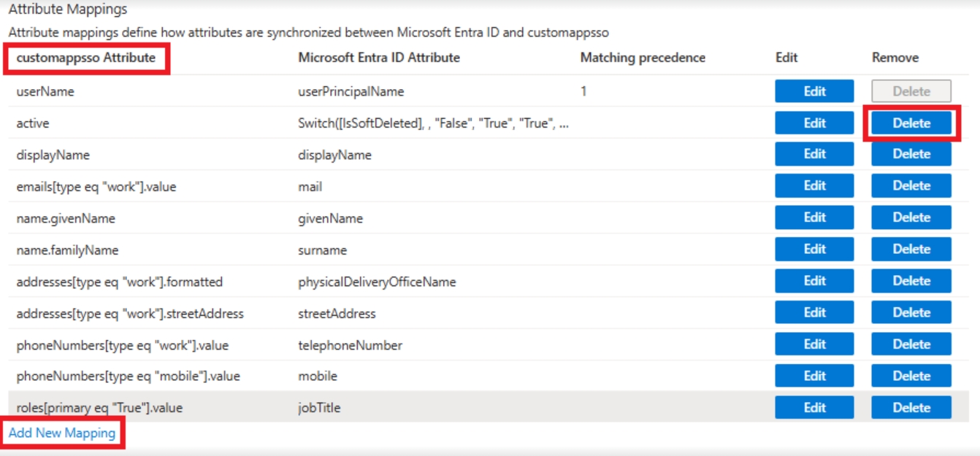Viewport: 980px width, 456px height.
Task: Edit the phoneNumbers mobile value mapping
Action: [x=814, y=376]
